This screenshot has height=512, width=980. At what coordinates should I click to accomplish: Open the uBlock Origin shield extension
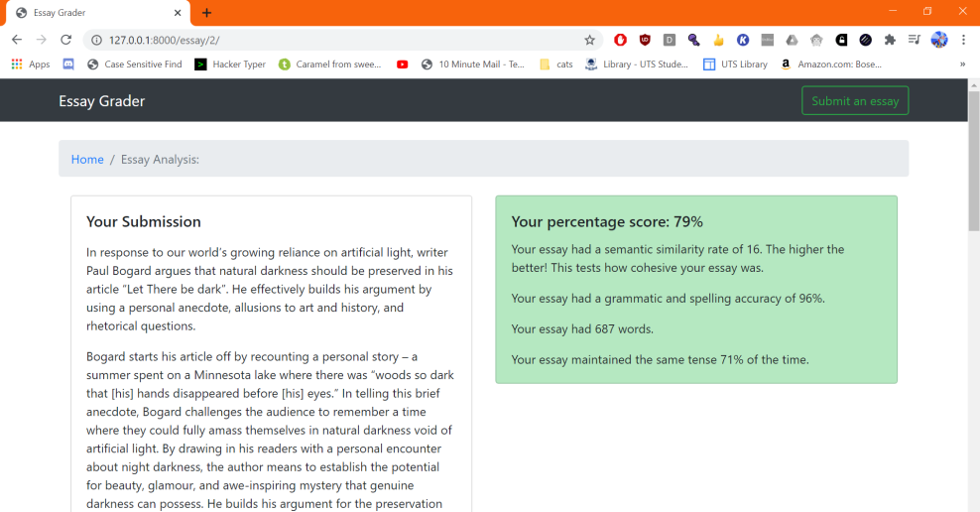pos(645,40)
